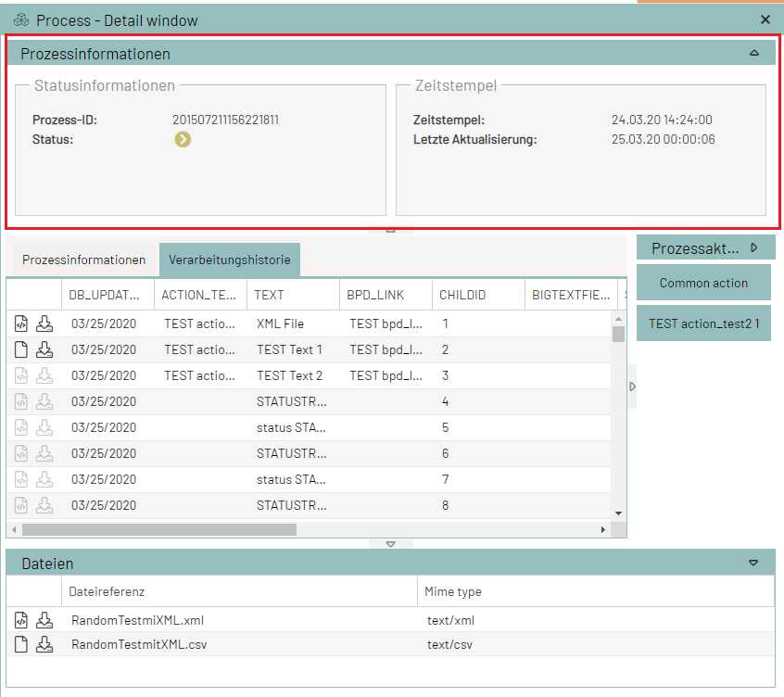784x697 pixels.
Task: Collapse the Prozessinformationen header panel
Action: (754, 54)
